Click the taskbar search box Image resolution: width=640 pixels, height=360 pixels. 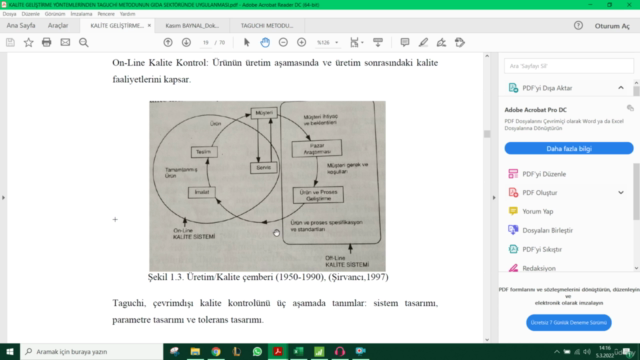[x=91, y=351]
